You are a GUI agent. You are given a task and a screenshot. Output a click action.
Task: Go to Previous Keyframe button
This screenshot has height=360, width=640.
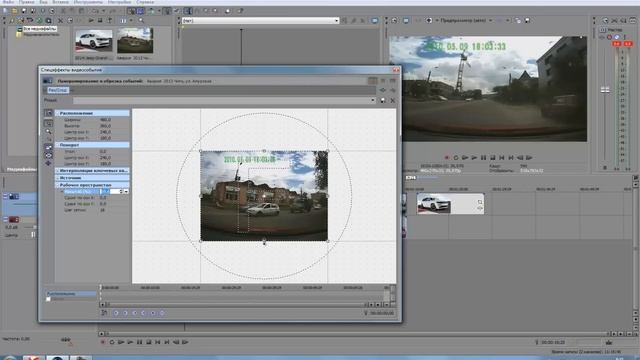click(x=125, y=313)
